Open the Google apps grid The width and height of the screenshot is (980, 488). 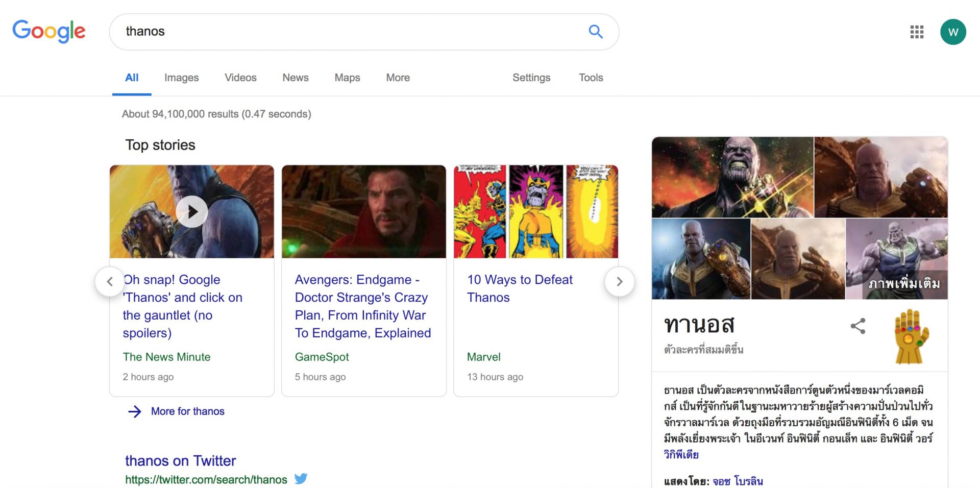(917, 32)
